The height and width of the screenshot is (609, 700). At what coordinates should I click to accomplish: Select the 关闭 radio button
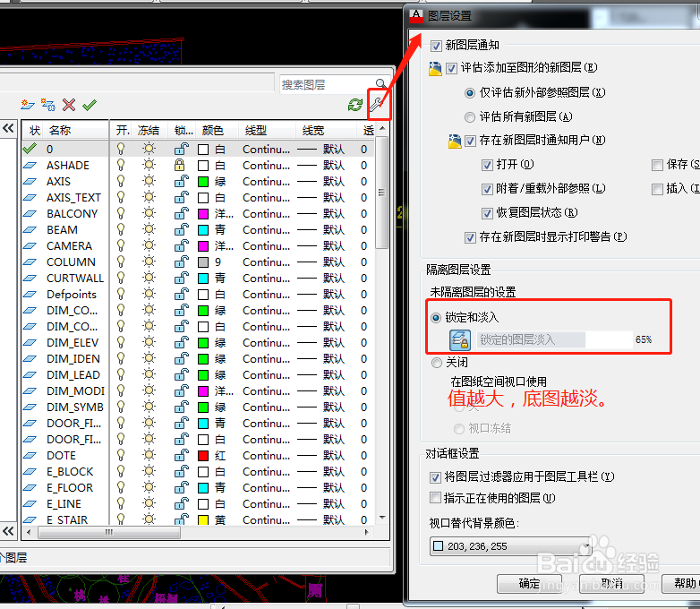click(x=437, y=363)
